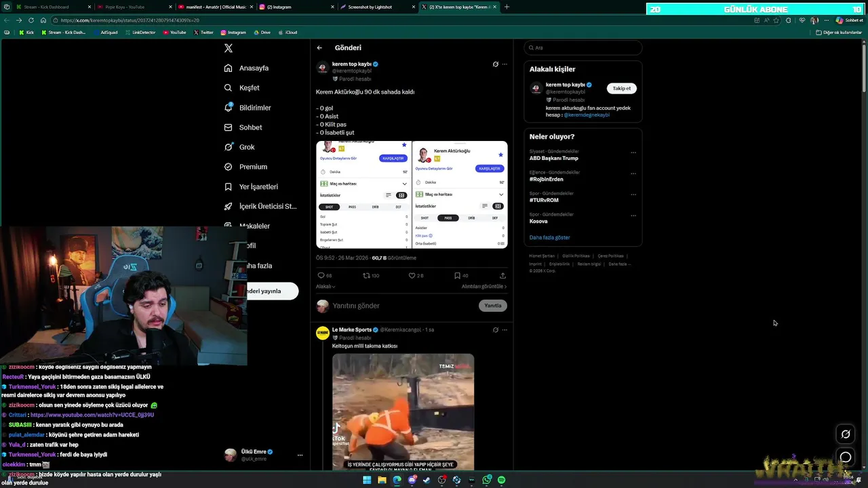Go back with the Gönderi arrow
Image resolution: width=868 pixels, height=488 pixels.
click(x=319, y=48)
